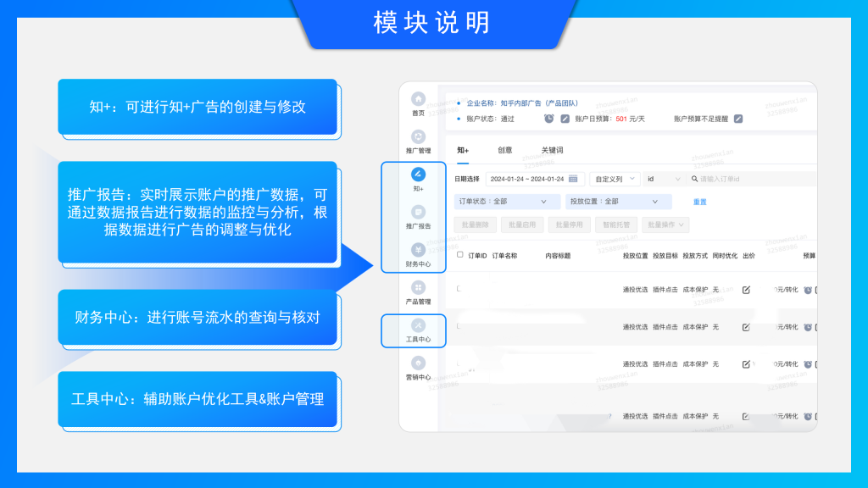Click 企业名称：知乎内部广告 text
The width and height of the screenshot is (868, 488).
point(522,103)
